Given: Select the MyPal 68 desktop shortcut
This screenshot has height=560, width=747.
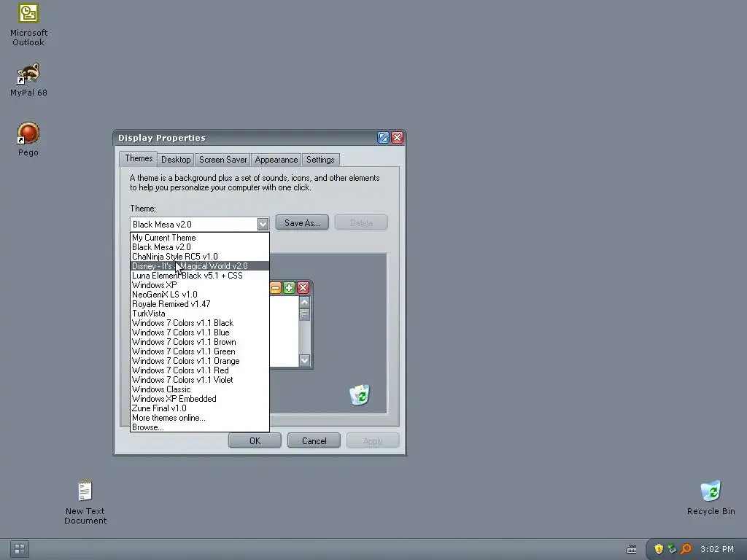Looking at the screenshot, I should click(28, 79).
